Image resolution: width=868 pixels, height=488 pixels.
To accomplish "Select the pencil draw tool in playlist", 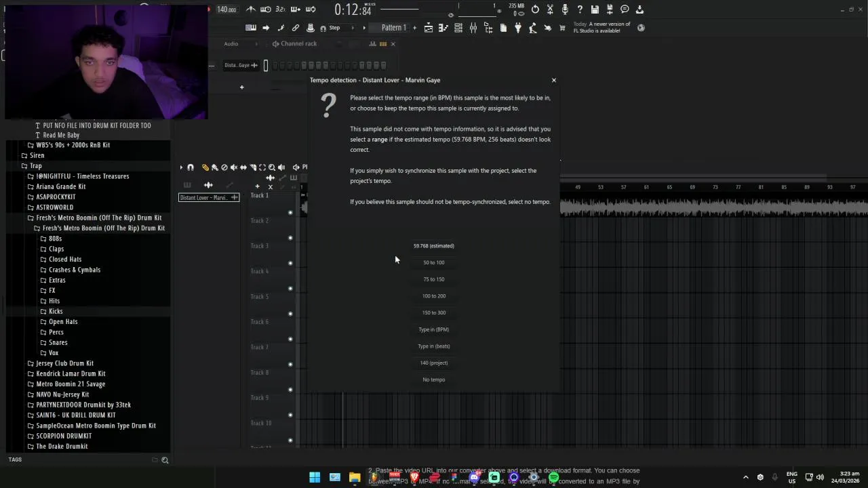I will [205, 167].
